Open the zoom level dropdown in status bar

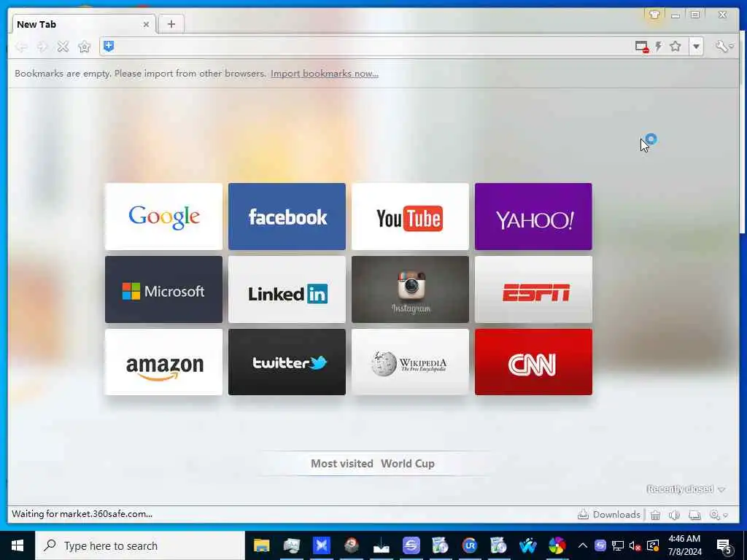[719, 515]
